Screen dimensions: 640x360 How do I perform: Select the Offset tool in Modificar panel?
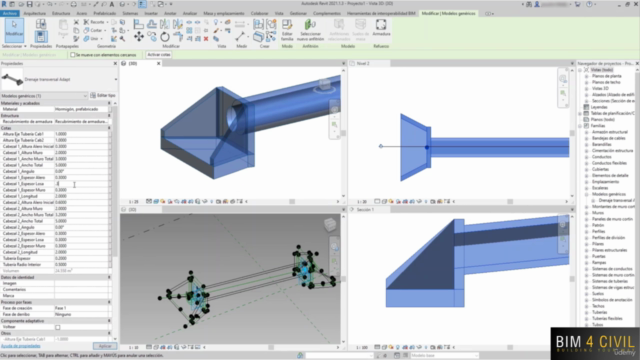coord(152,24)
